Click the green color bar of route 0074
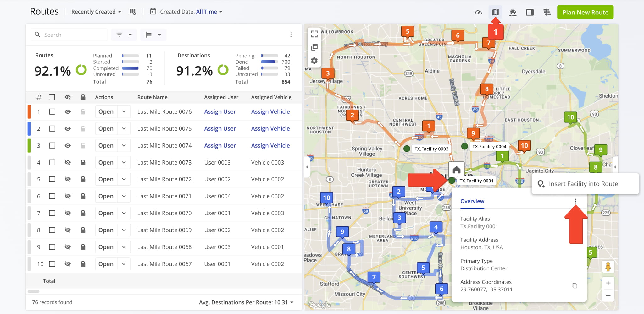This screenshot has height=314, width=644. 29,145
